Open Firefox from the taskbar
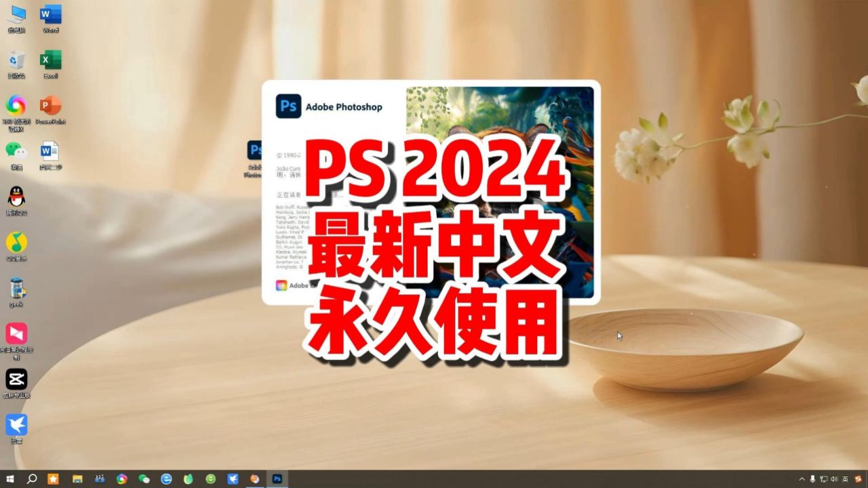Screen dimensions: 868x488 tap(254, 479)
